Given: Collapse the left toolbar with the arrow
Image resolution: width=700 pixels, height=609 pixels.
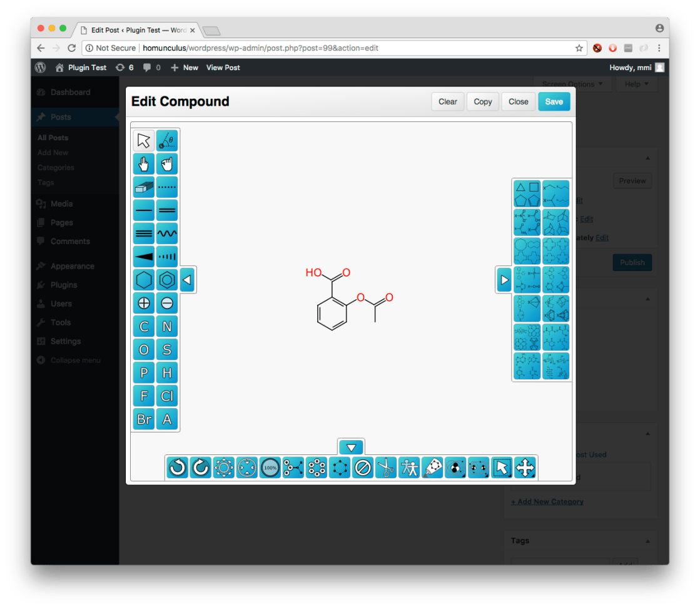Looking at the screenshot, I should (187, 280).
